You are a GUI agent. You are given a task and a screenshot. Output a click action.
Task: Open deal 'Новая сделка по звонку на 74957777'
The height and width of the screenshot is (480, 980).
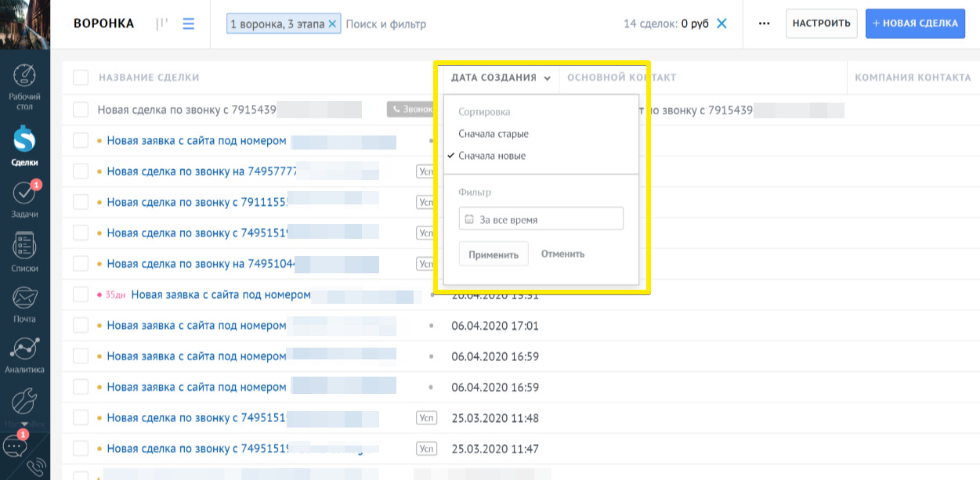coord(202,171)
